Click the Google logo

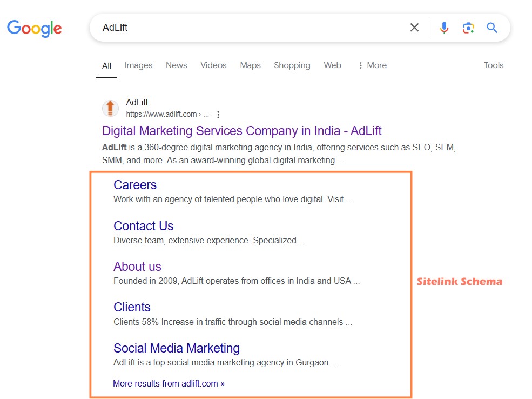coord(35,28)
